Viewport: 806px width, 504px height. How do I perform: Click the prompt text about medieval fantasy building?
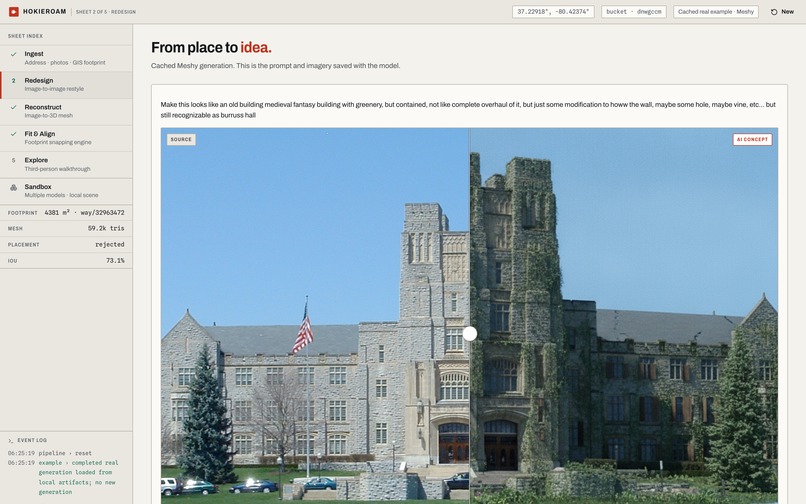click(468, 110)
